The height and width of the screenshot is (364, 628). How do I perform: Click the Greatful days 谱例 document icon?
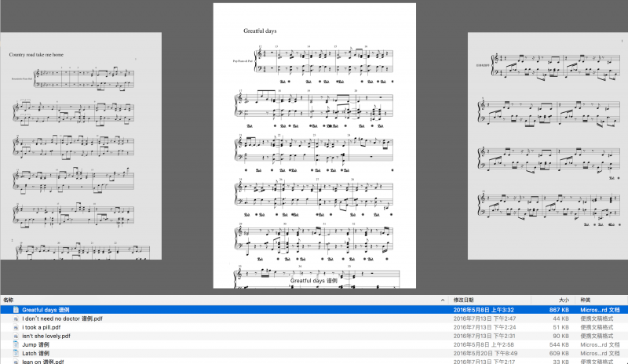pyautogui.click(x=16, y=310)
